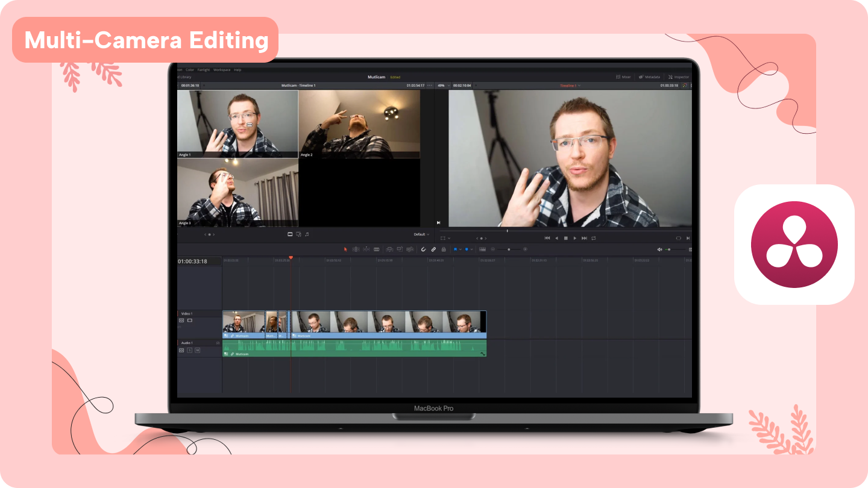Click the timeline zoom in plus button
868x488 pixels.
pyautogui.click(x=525, y=249)
